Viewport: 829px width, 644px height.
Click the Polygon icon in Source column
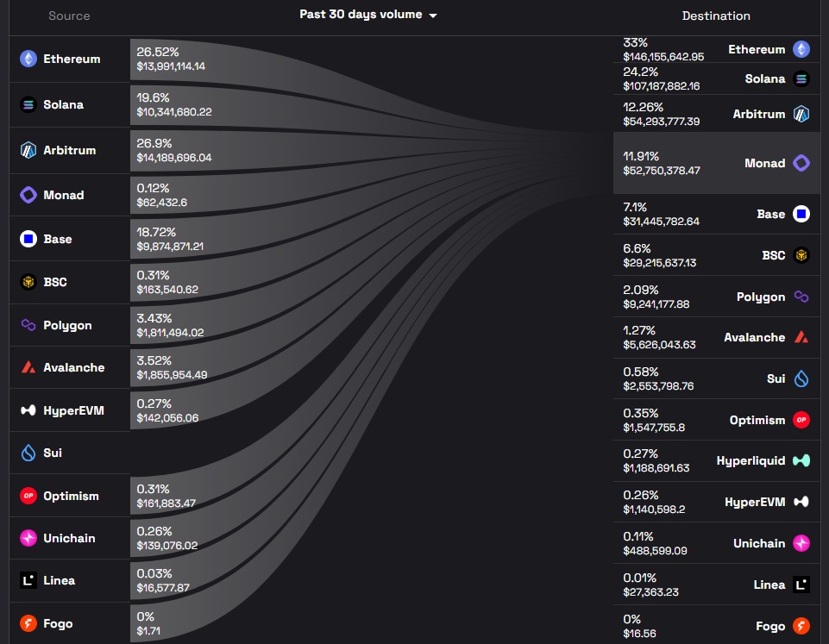[28, 325]
